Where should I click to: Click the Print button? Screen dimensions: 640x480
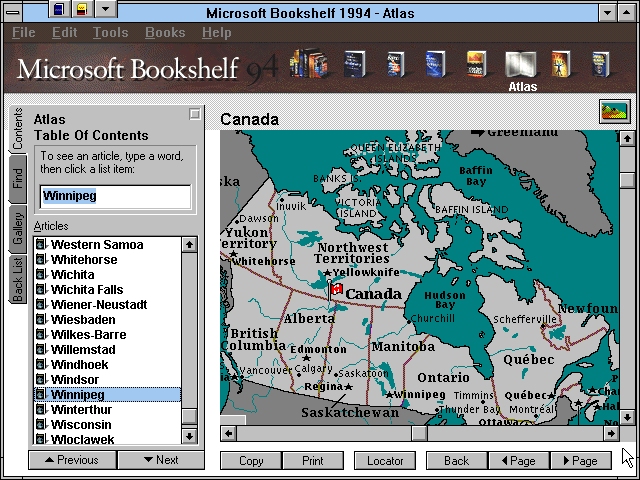(x=311, y=461)
